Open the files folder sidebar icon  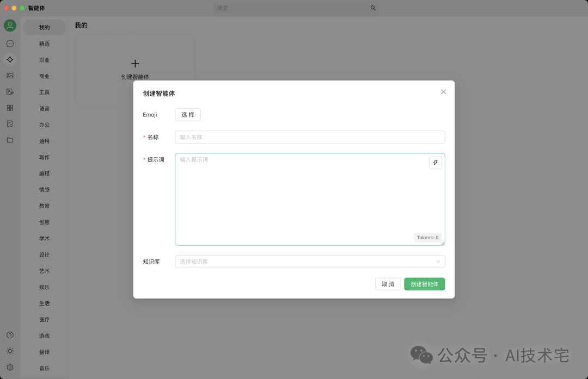pos(10,140)
